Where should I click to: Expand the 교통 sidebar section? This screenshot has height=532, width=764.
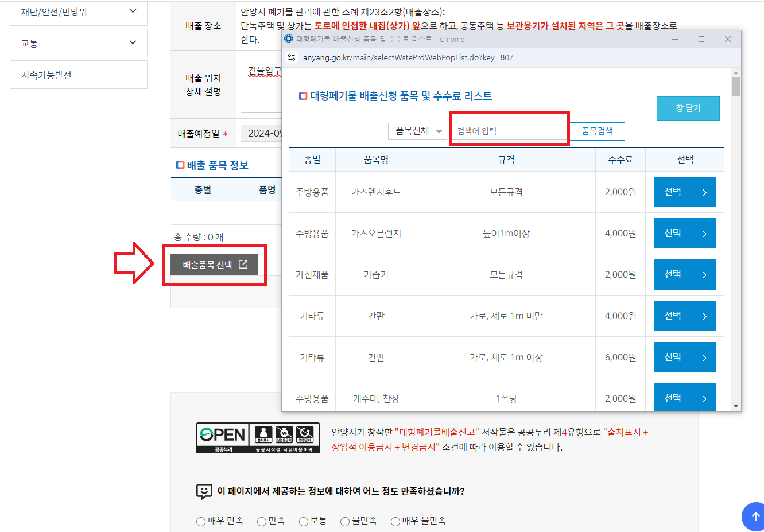point(77,42)
